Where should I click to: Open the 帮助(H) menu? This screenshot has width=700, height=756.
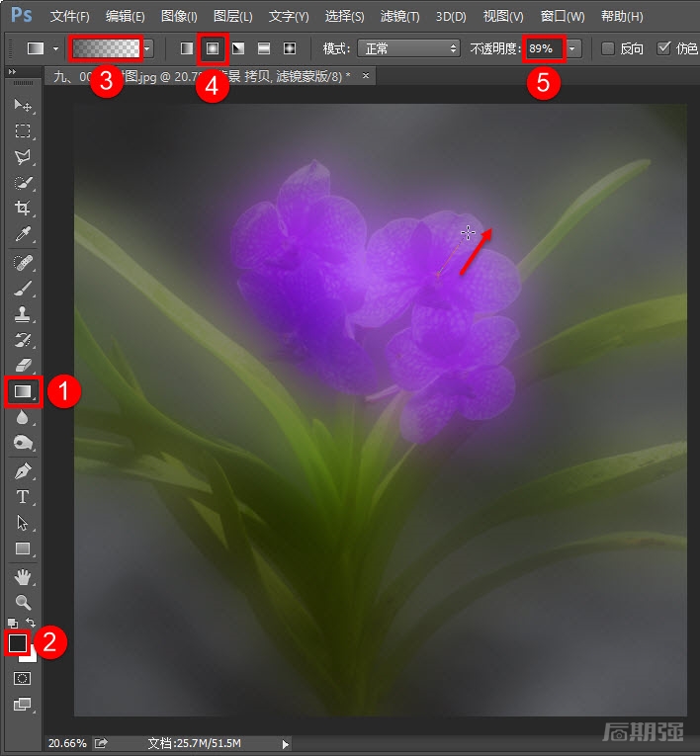[622, 17]
